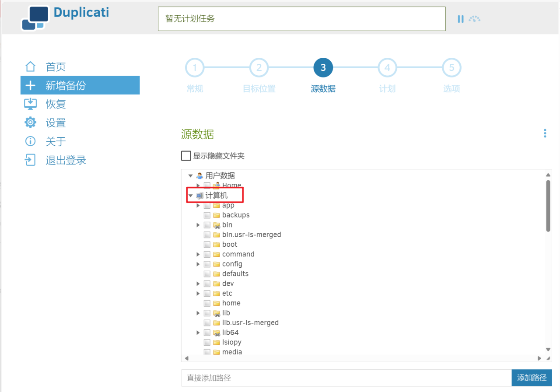Click the folder tree vertical scrollbar
Image resolution: width=560 pixels, height=392 pixels.
548,206
